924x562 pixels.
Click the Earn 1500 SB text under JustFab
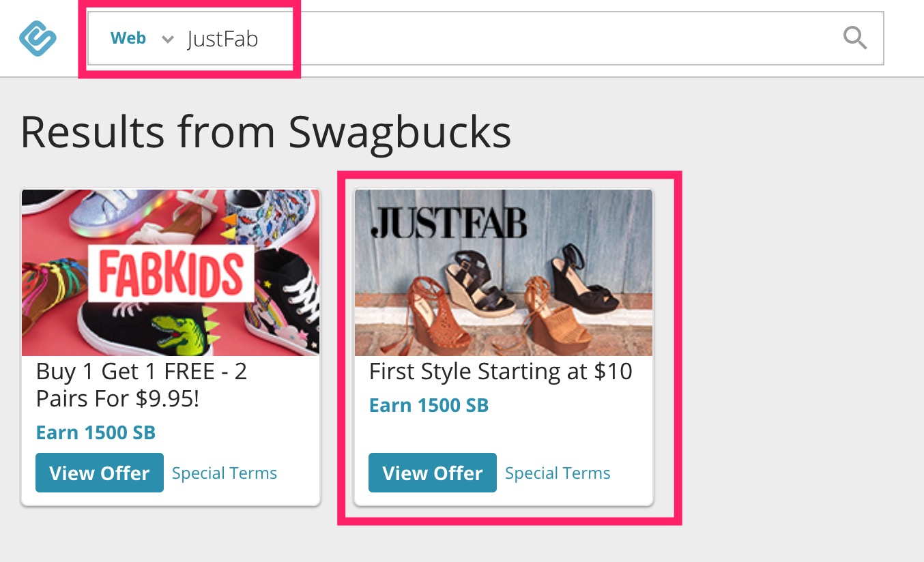click(429, 404)
